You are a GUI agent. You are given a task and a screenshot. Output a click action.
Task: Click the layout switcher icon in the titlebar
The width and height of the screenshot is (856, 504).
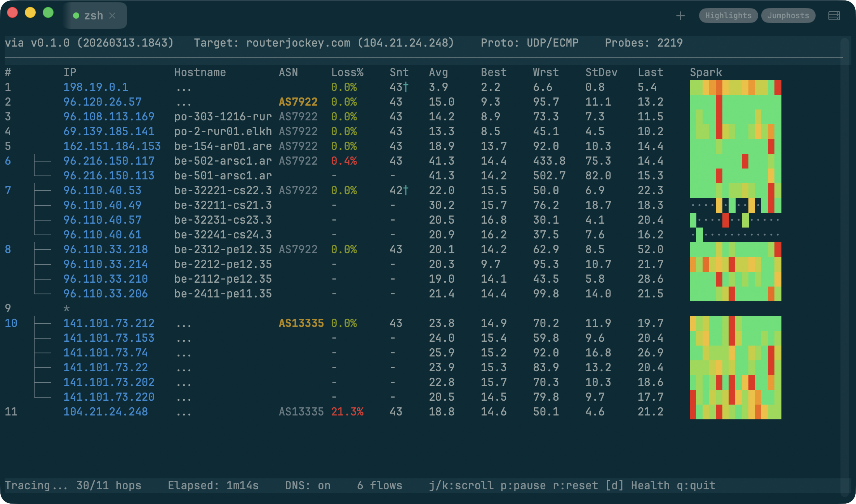(833, 16)
